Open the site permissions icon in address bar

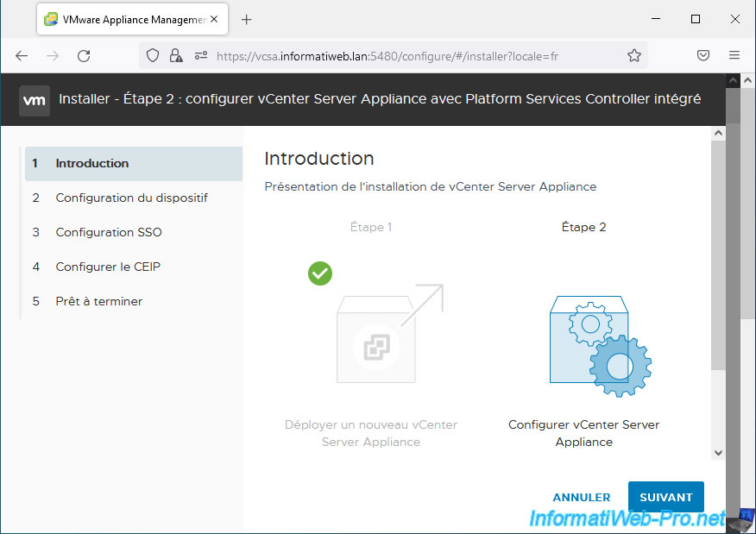click(x=201, y=56)
